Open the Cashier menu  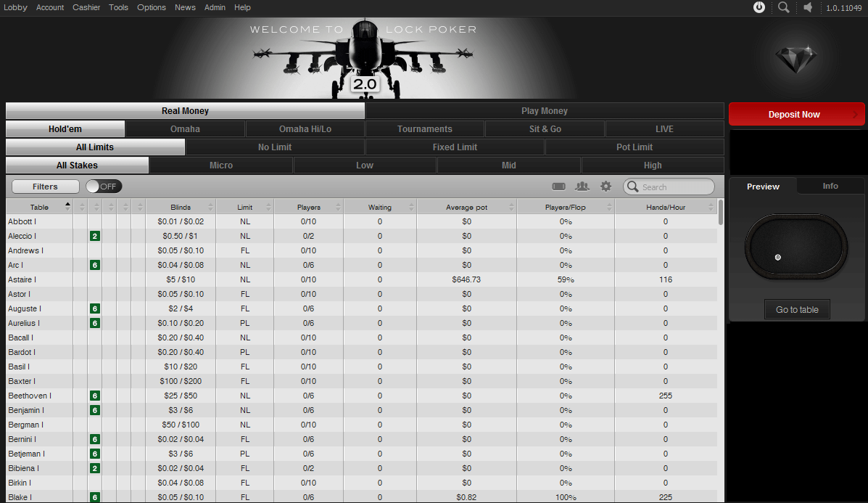[x=86, y=7]
